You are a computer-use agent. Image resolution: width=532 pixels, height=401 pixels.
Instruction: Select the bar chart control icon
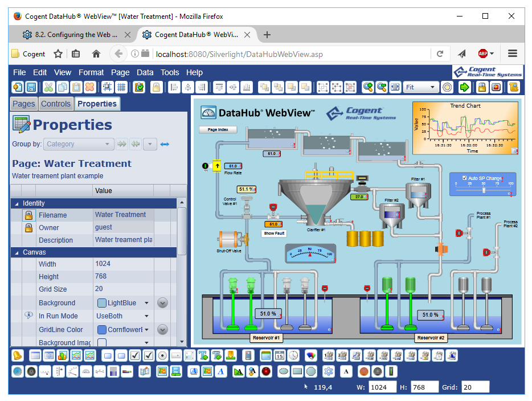point(63,355)
